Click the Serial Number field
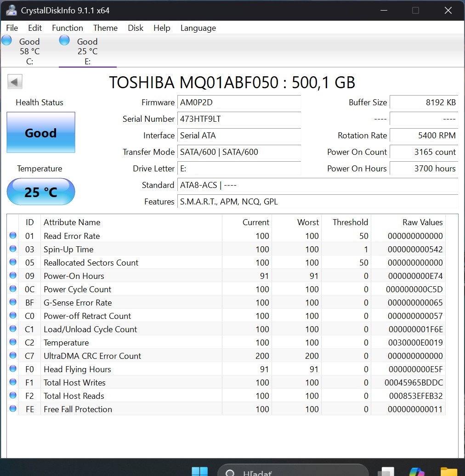This screenshot has height=476, width=465. 239,119
